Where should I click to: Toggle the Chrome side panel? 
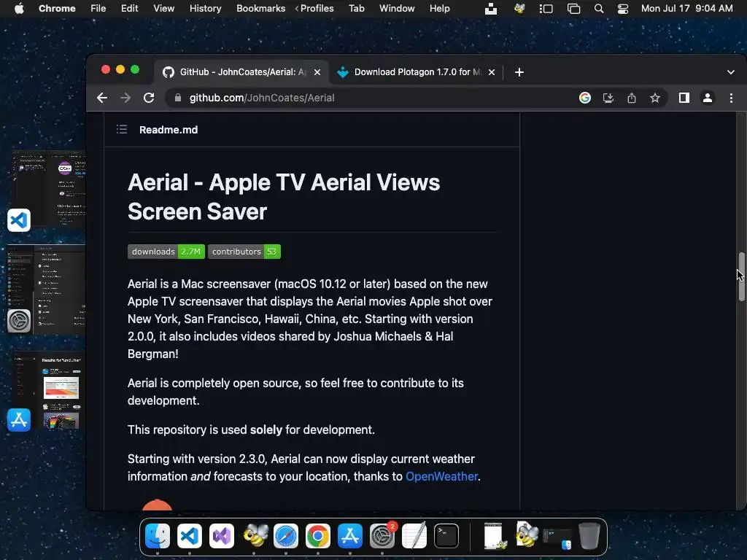(x=684, y=98)
